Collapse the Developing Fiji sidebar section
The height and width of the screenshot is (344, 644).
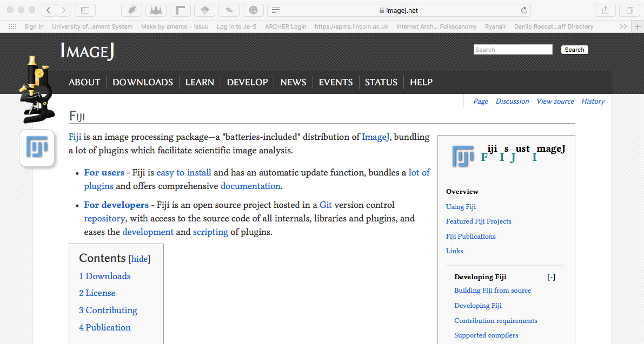551,277
